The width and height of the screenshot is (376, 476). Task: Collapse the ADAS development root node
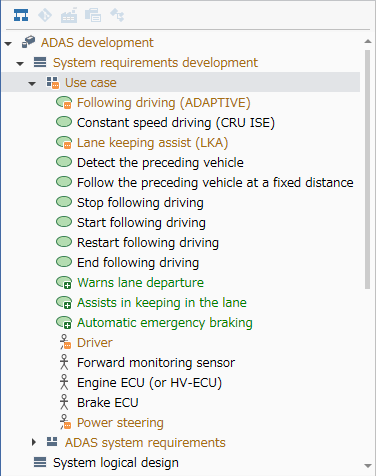point(8,43)
